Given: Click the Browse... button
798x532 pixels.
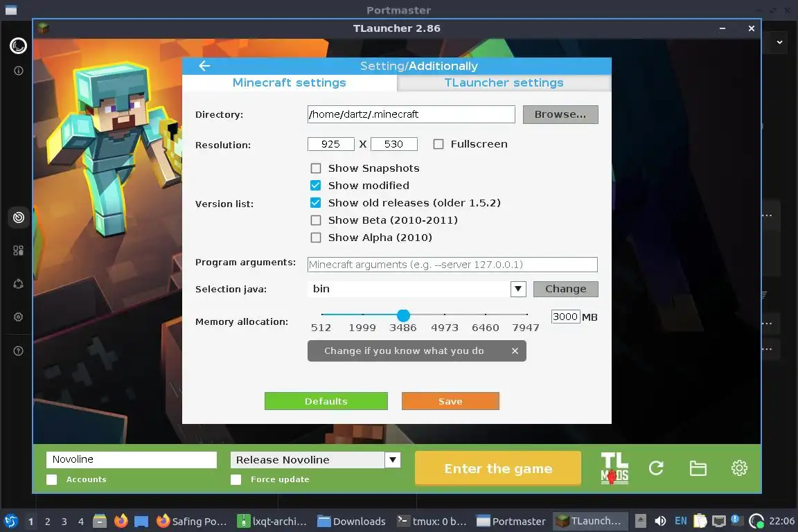Looking at the screenshot, I should [x=560, y=114].
